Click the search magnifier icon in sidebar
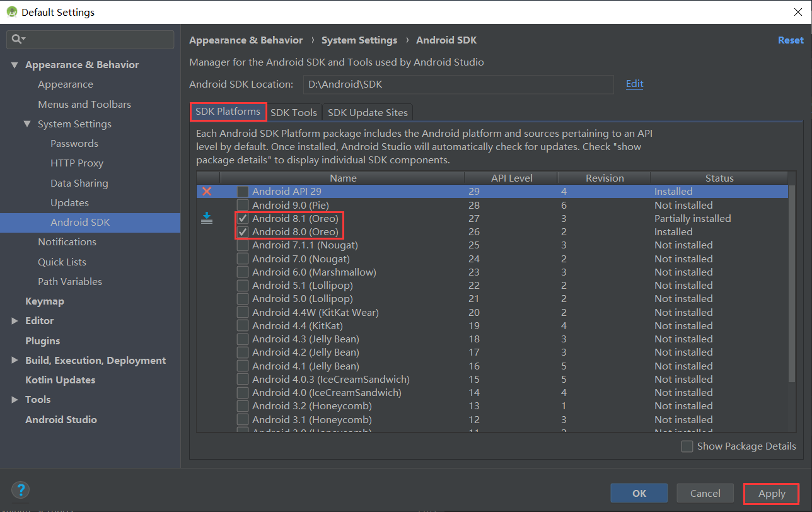This screenshot has width=812, height=512. pyautogui.click(x=18, y=39)
